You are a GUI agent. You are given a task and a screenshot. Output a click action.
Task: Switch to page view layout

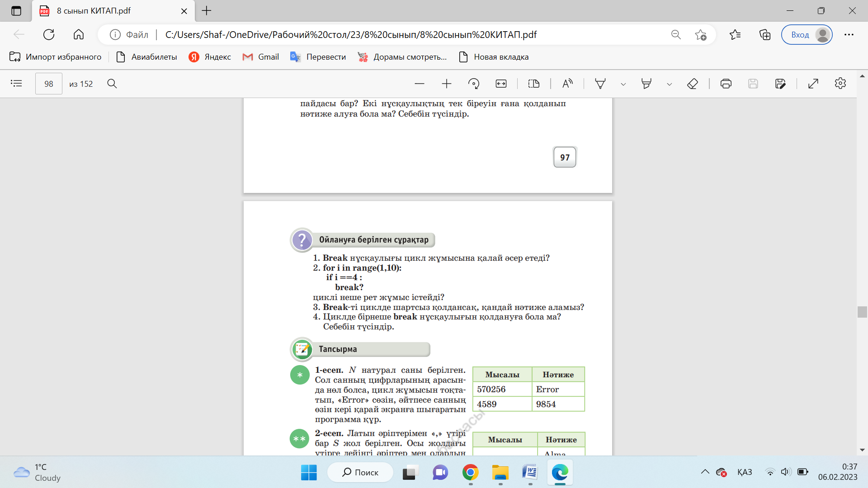pyautogui.click(x=534, y=84)
